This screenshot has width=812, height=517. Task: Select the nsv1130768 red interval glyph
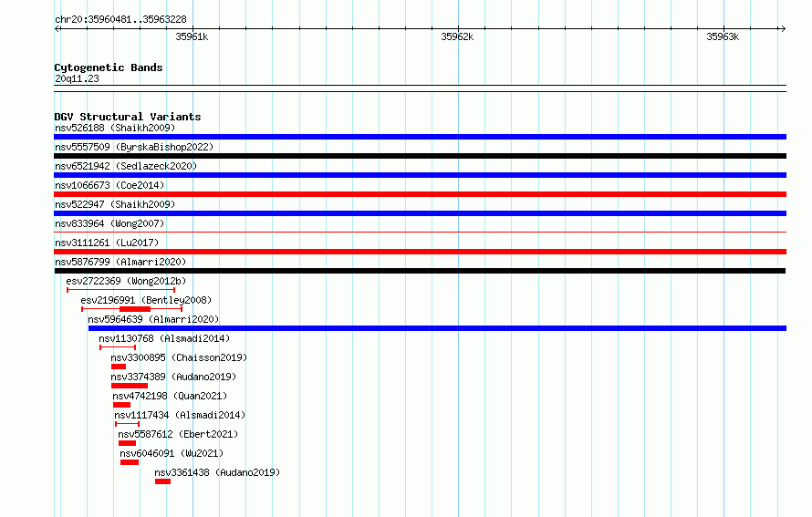tap(118, 347)
